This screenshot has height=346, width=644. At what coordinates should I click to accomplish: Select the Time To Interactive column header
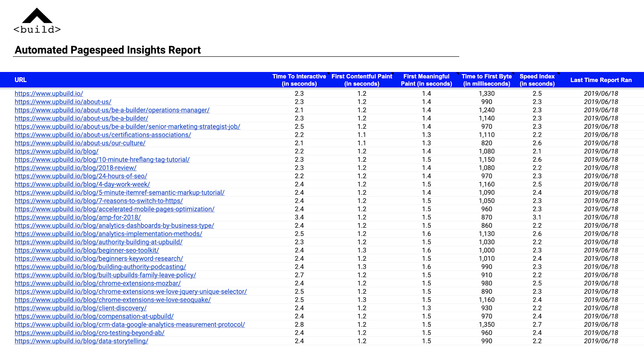[x=299, y=80]
